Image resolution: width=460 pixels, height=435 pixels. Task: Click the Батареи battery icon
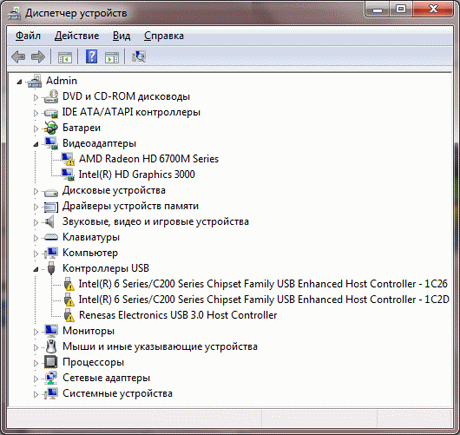(51, 128)
